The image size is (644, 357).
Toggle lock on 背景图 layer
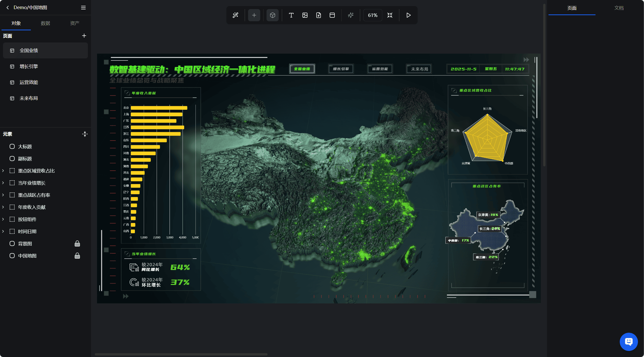[x=77, y=243]
